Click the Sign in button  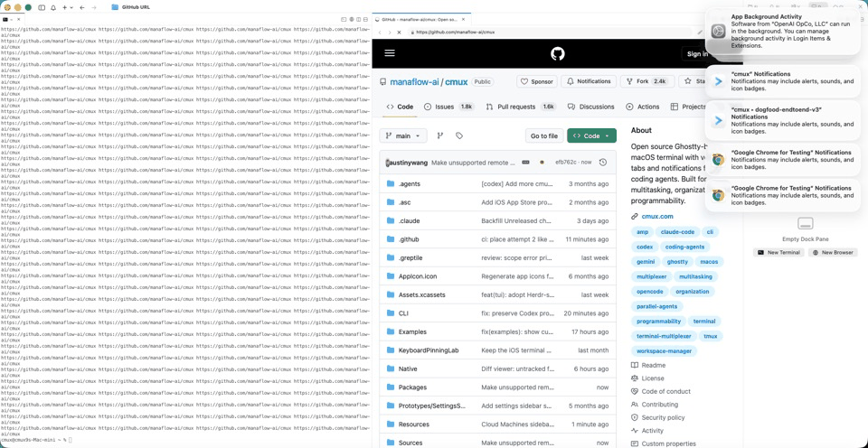tap(697, 53)
